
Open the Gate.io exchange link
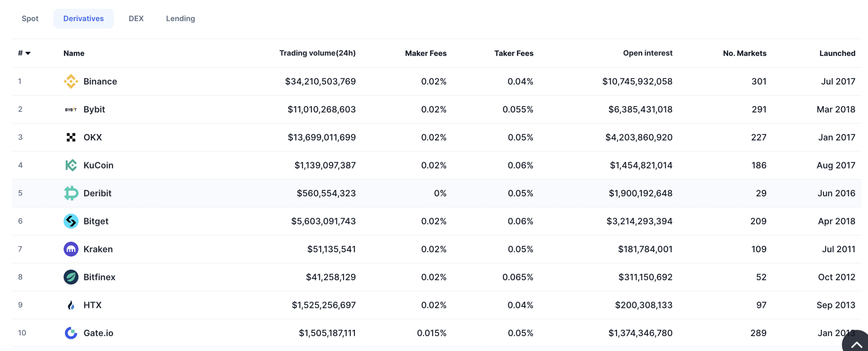pyautogui.click(x=98, y=333)
